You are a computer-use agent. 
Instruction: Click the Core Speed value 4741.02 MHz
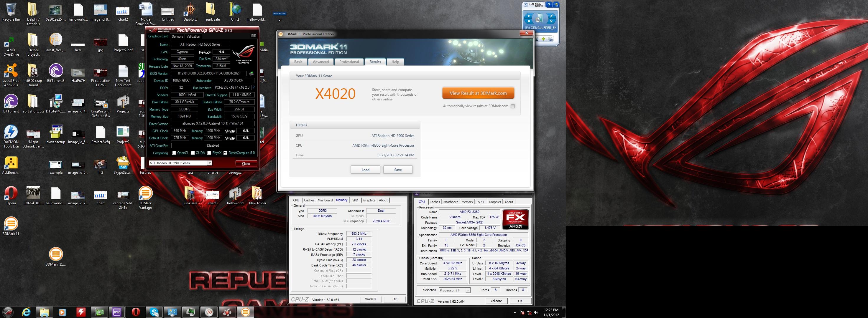453,263
